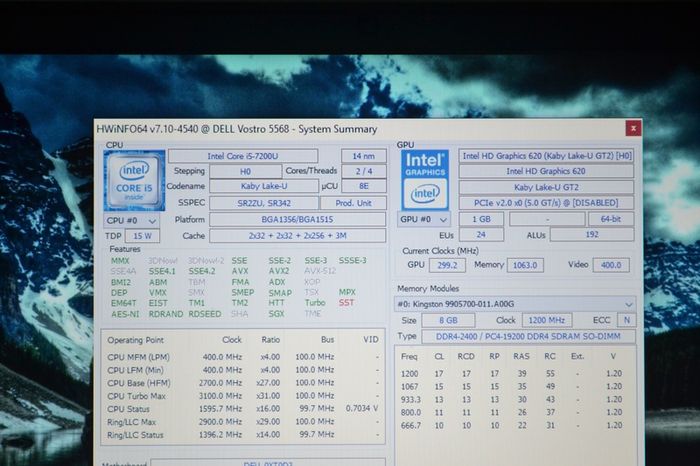The image size is (700, 466).
Task: Click the SSE4.1 feature label
Action: [x=162, y=271]
